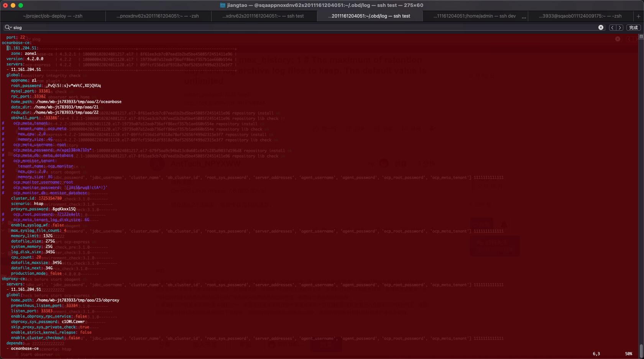Viewport: 644px width, 359px height.
Task: Close the terminal window with red button
Action: 5,5
